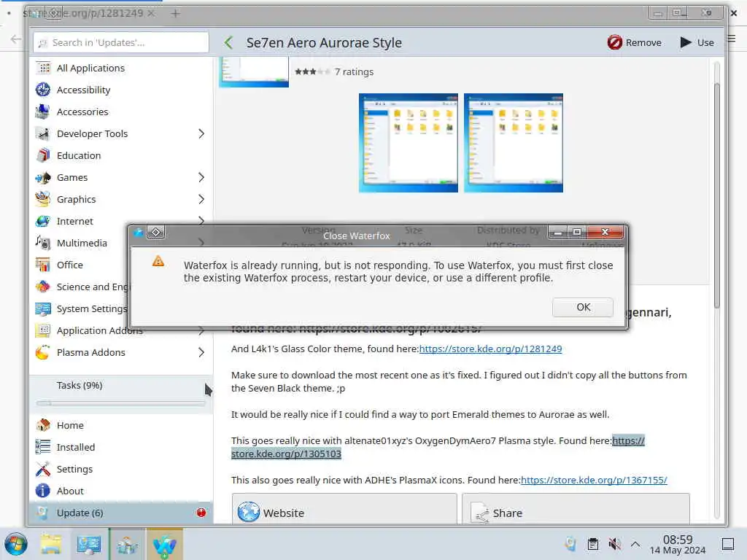Open the clock showing 08:59

click(x=678, y=544)
